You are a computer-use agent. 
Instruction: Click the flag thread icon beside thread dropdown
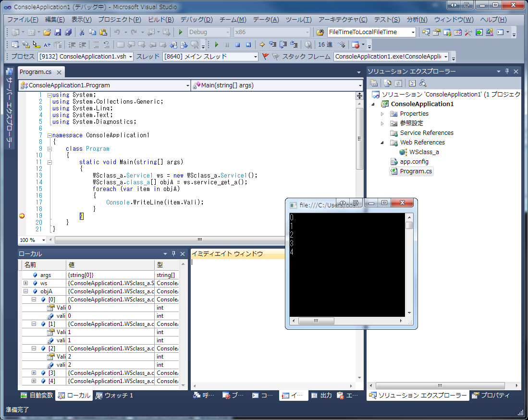(265, 57)
